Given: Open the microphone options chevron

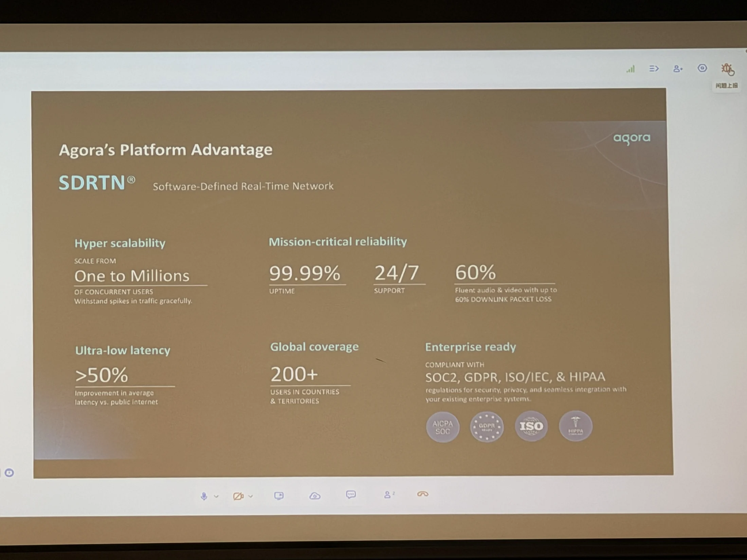Looking at the screenshot, I should click(x=216, y=496).
